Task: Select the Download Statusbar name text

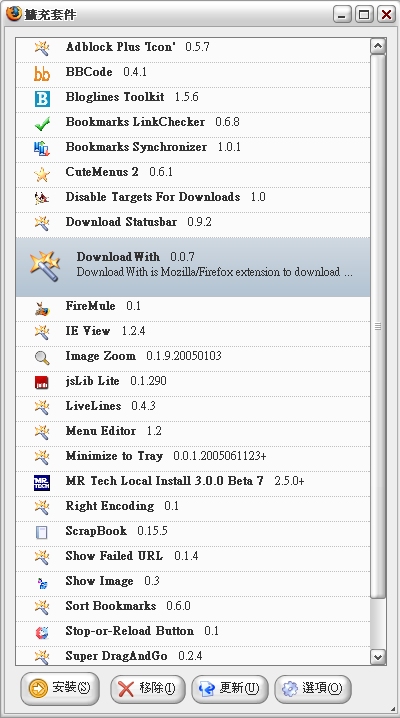Action: click(x=121, y=222)
